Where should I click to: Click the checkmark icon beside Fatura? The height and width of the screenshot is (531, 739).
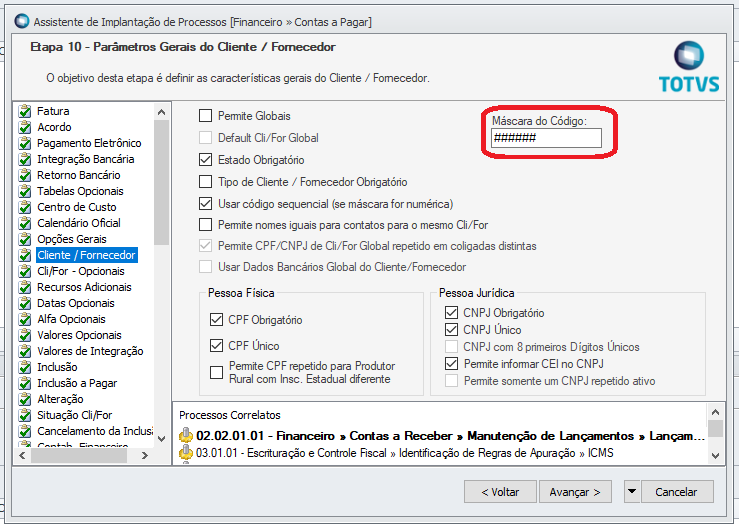point(25,111)
